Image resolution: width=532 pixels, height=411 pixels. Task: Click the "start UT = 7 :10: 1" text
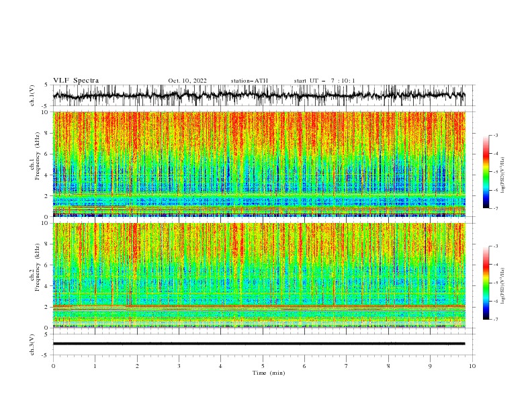324,81
